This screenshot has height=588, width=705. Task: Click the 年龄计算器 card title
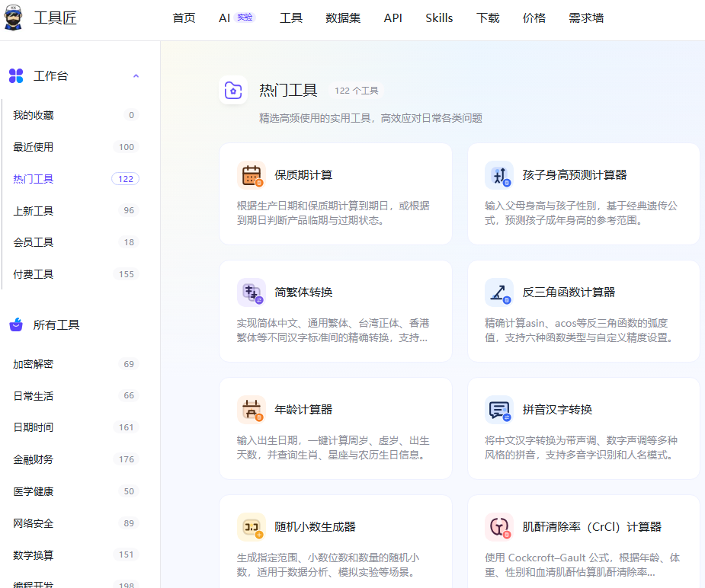click(303, 409)
